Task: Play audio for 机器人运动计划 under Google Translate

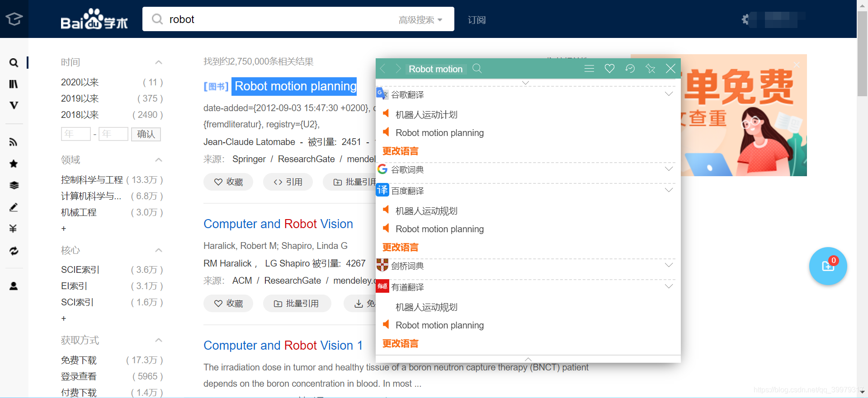Action: [x=386, y=113]
